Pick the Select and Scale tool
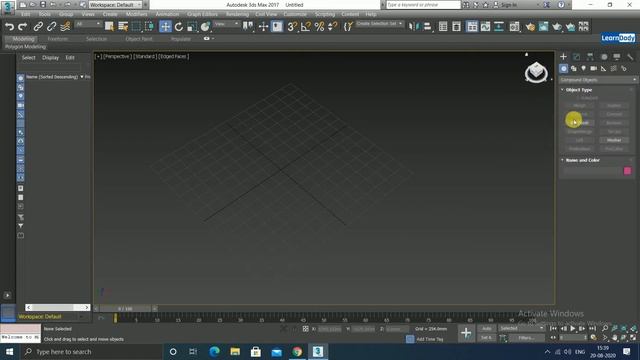 coord(192,27)
